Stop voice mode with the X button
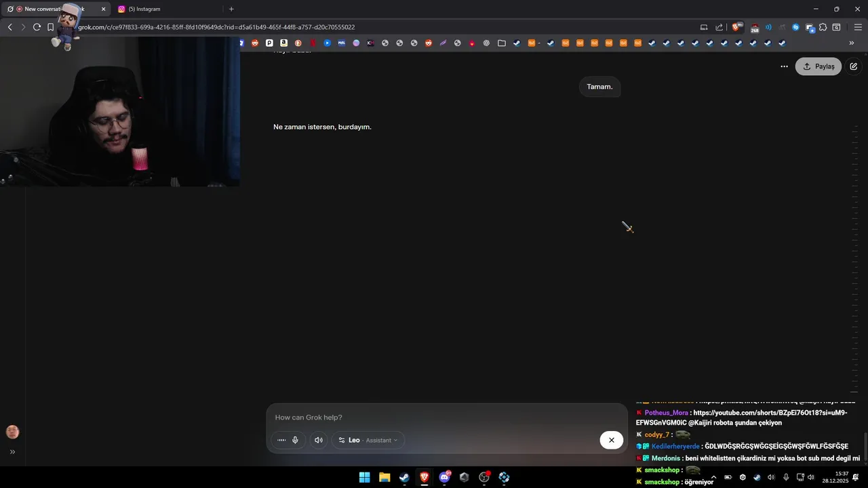Screen dimensions: 868x488 [611, 440]
